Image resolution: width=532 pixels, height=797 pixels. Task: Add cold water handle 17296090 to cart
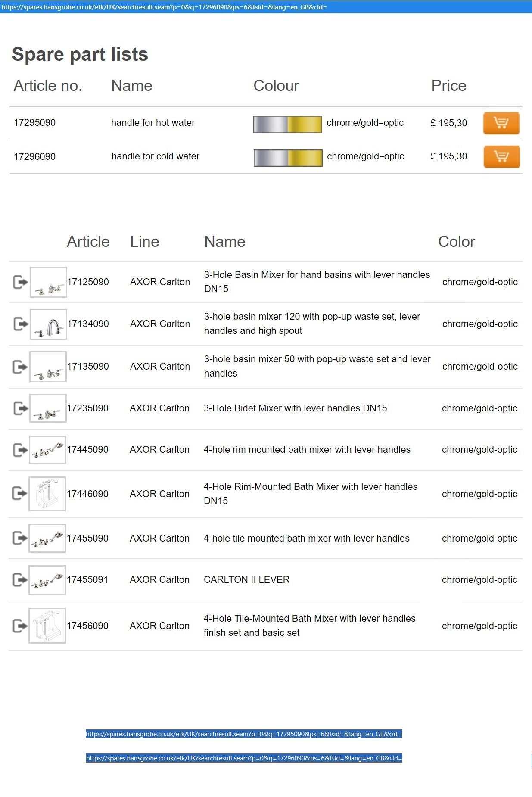pyautogui.click(x=501, y=156)
